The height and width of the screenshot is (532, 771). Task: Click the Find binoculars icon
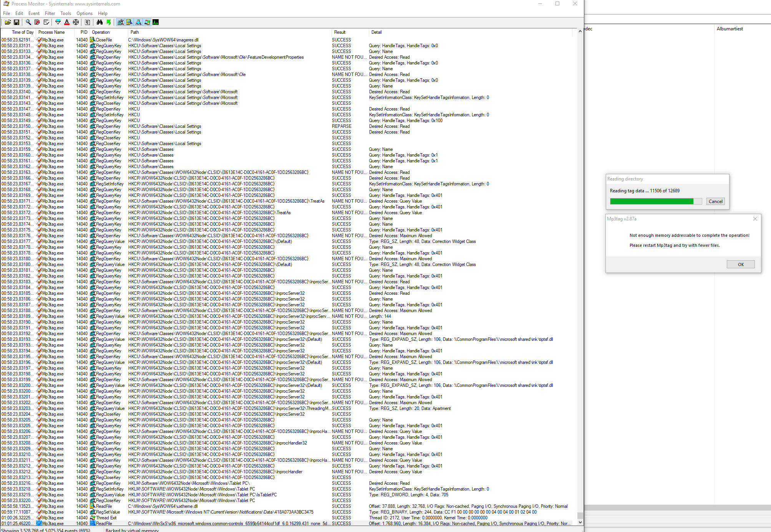coord(100,22)
